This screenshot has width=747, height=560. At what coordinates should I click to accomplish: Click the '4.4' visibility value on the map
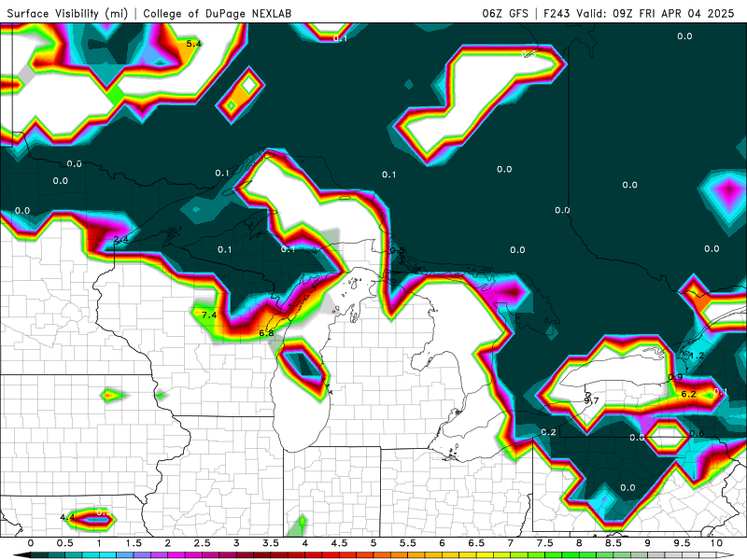point(67,517)
